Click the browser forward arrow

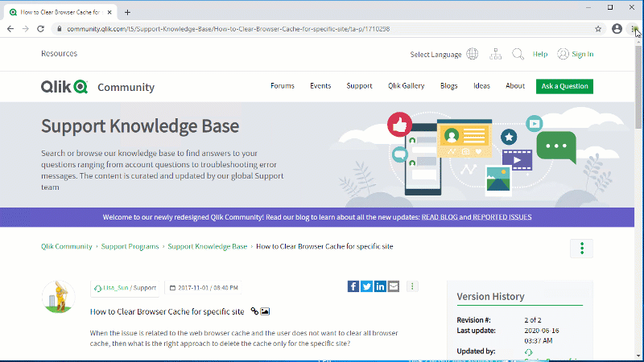click(26, 29)
